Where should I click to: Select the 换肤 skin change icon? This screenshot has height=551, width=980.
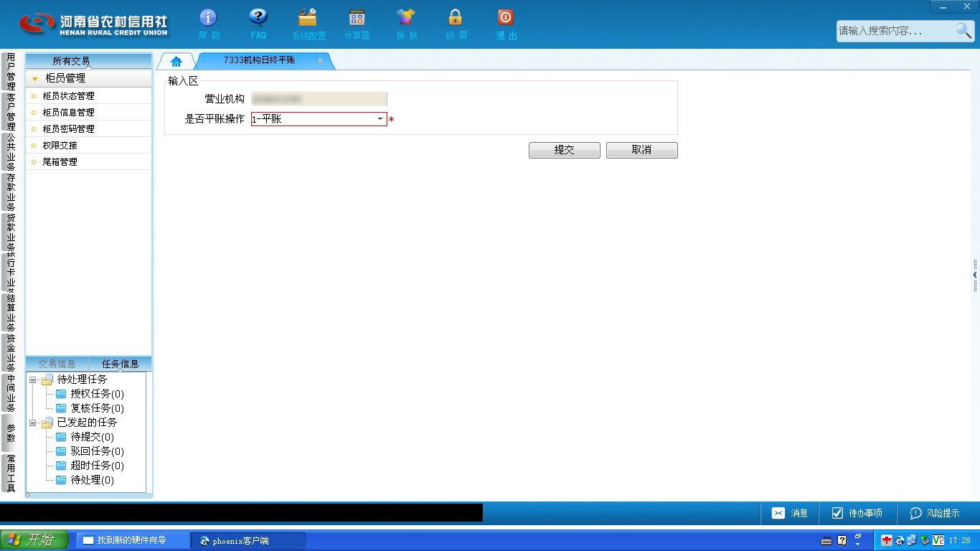[406, 18]
